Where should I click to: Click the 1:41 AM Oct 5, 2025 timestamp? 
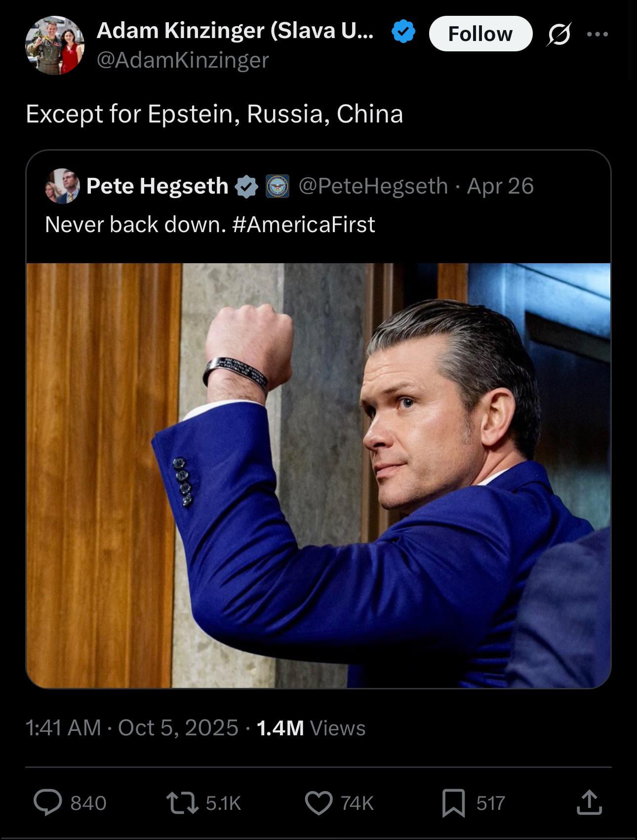coord(132,728)
